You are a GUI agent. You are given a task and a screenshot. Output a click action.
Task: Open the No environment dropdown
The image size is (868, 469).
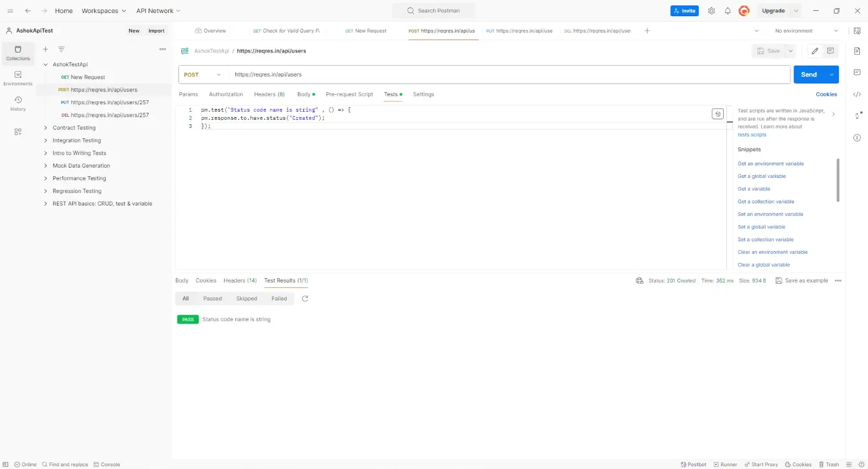point(806,31)
